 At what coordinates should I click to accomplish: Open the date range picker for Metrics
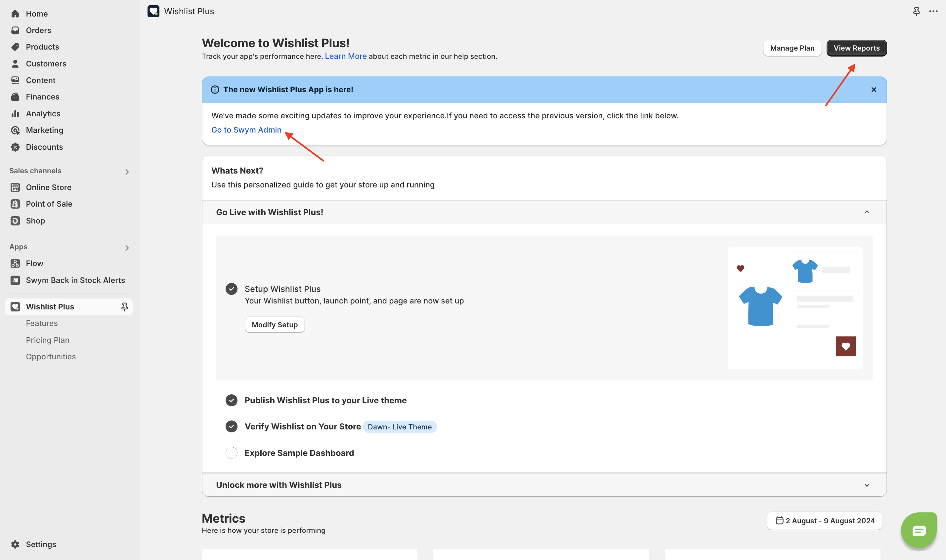tap(825, 521)
